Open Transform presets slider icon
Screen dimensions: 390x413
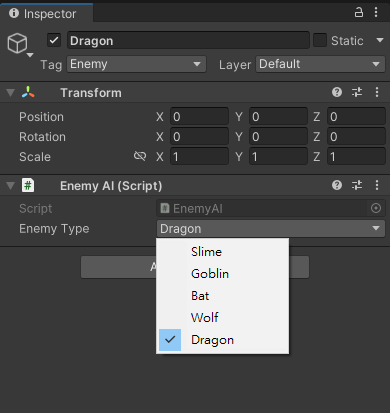[357, 92]
